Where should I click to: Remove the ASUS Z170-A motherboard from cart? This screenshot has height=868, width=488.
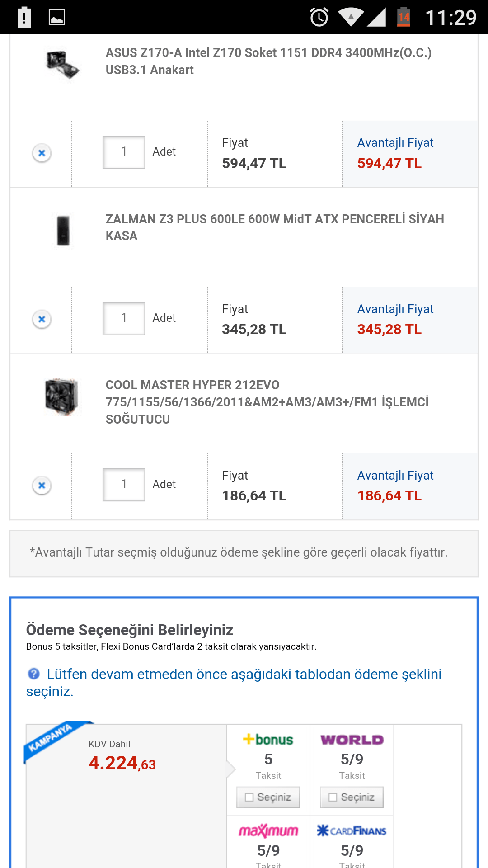tap(42, 153)
